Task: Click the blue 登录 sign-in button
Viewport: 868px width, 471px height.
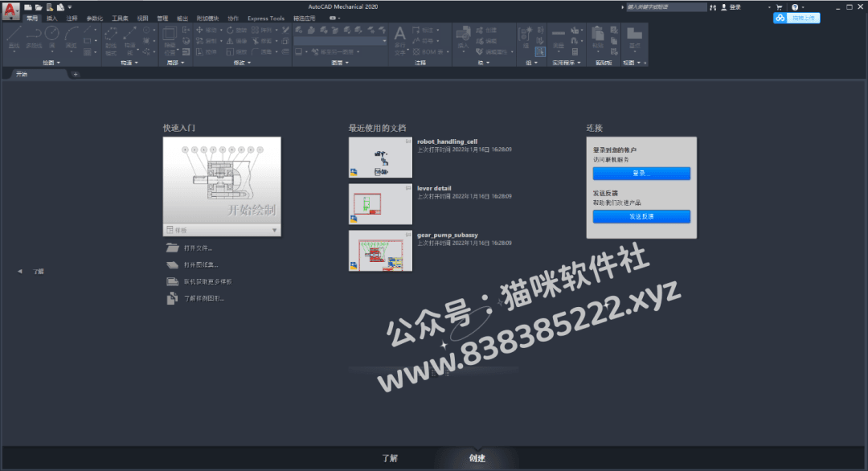Action: click(641, 174)
